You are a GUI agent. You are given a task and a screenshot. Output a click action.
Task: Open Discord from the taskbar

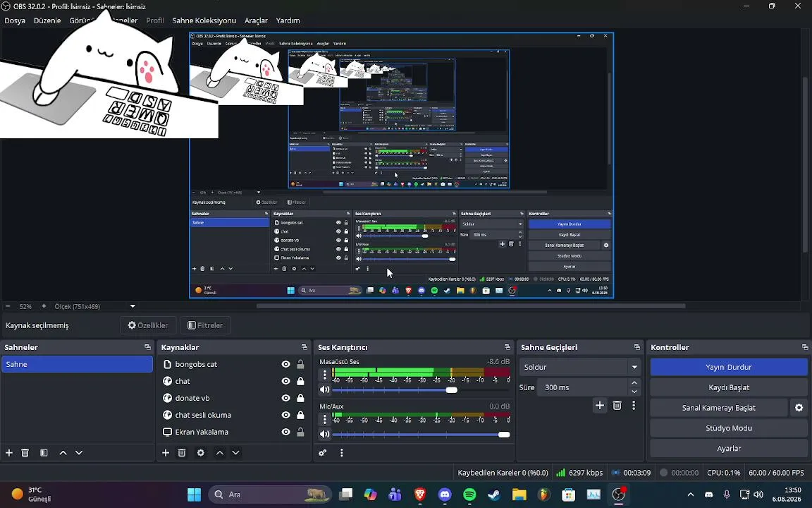445,494
